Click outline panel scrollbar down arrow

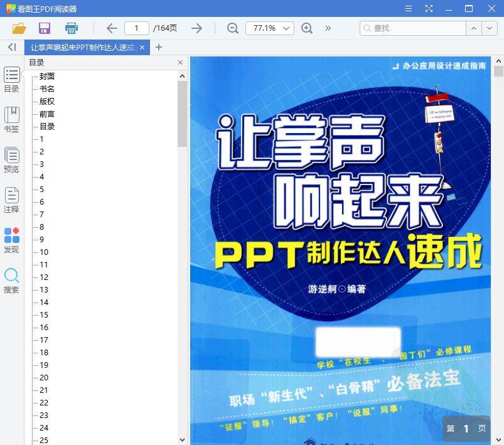pyautogui.click(x=182, y=439)
